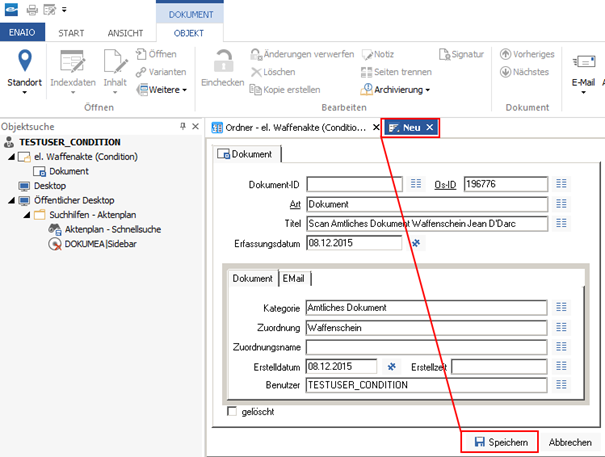Click the Standort location pin icon
Image resolution: width=605 pixels, height=457 pixels.
tap(24, 63)
